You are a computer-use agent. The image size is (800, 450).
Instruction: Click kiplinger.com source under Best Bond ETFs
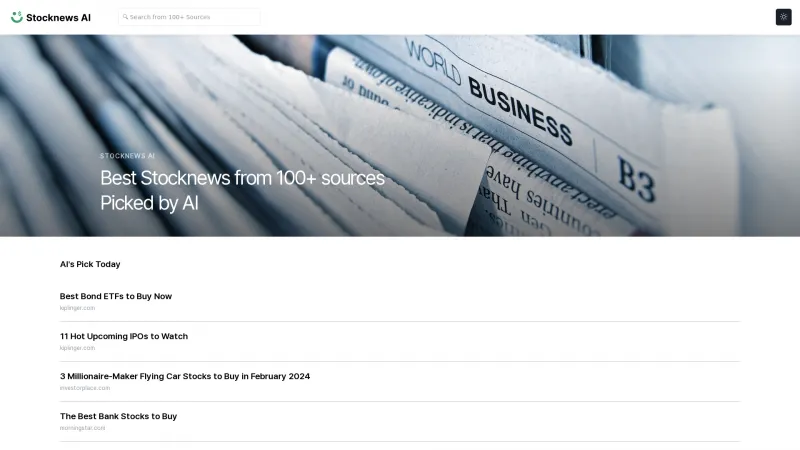(77, 308)
